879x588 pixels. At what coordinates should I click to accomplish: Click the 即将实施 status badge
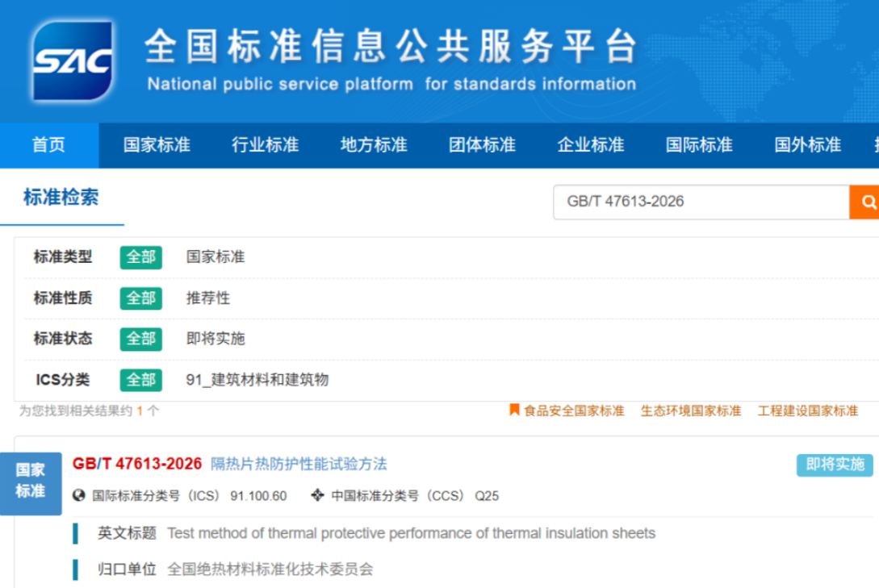coord(835,465)
